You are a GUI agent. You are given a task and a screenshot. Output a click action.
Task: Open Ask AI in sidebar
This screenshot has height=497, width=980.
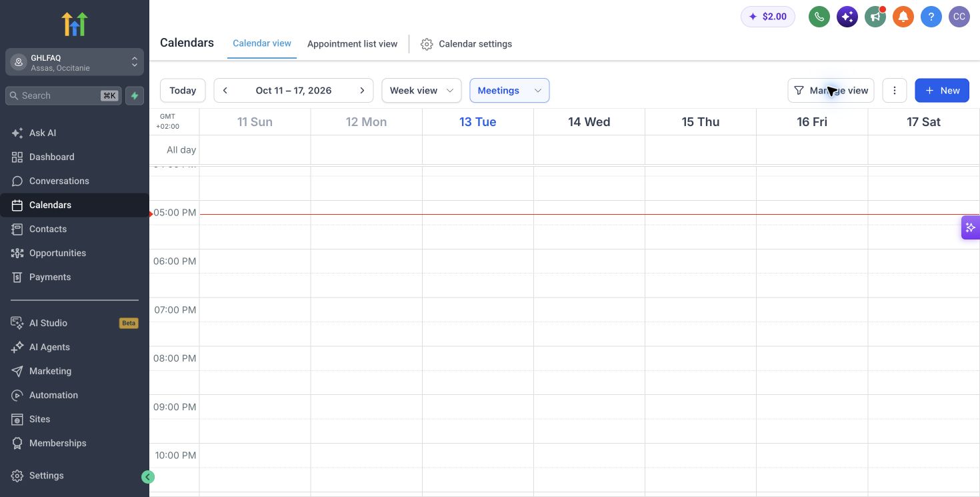coord(75,133)
